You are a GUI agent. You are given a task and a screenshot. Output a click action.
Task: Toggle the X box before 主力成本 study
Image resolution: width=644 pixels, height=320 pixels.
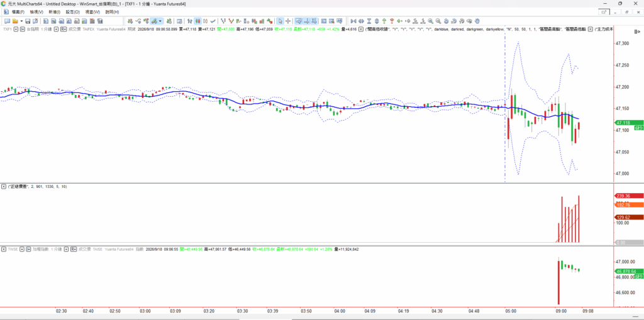point(590,29)
